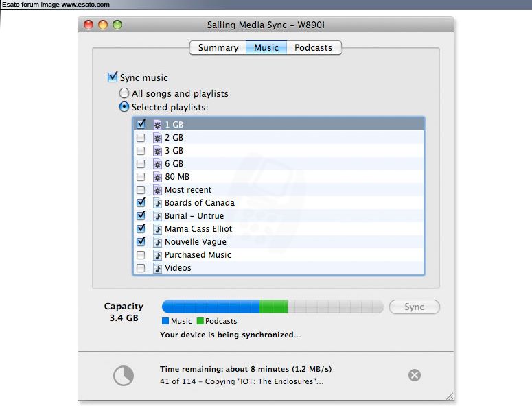Switch to the Summary tab
This screenshot has width=532, height=408.
218,47
